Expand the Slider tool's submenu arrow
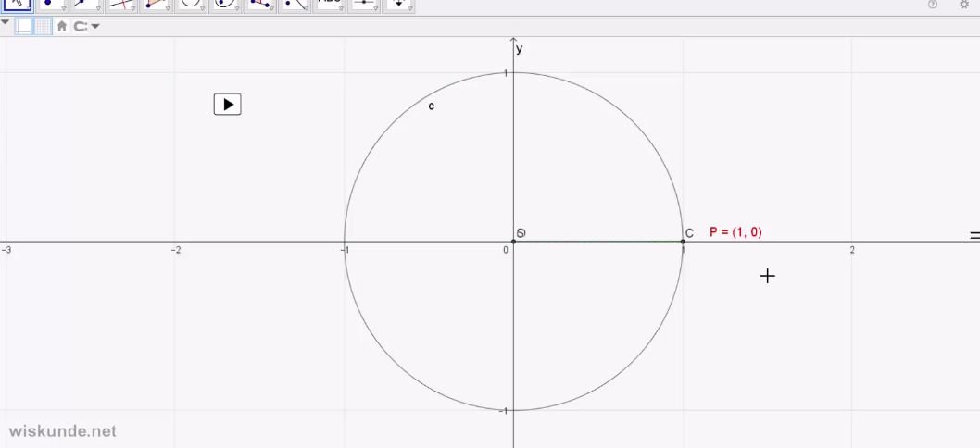 [x=376, y=8]
